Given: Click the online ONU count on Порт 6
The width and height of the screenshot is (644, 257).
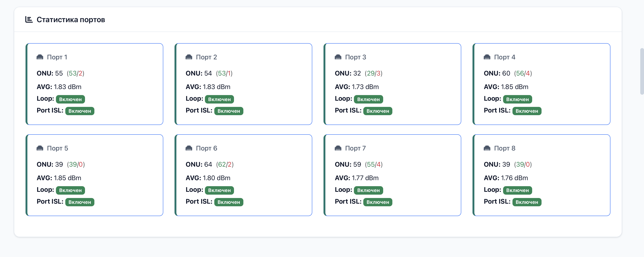Looking at the screenshot, I should [x=222, y=164].
